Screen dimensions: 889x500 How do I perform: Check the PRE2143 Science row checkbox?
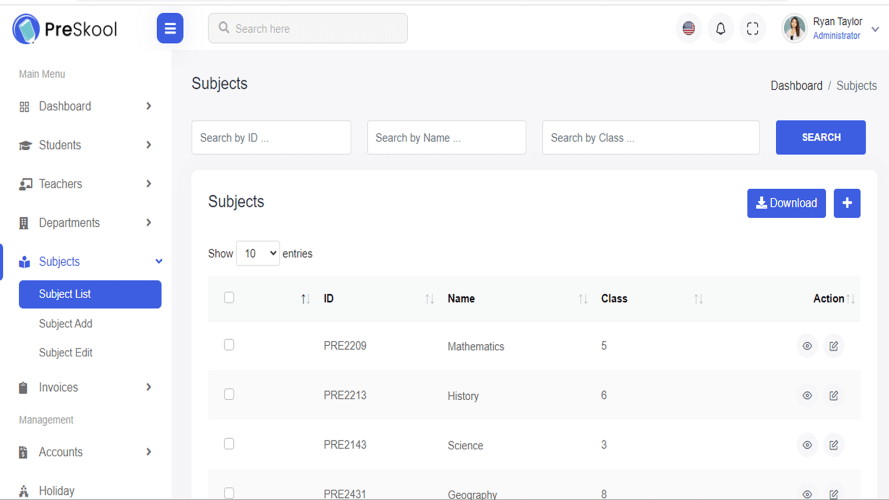coord(229,444)
